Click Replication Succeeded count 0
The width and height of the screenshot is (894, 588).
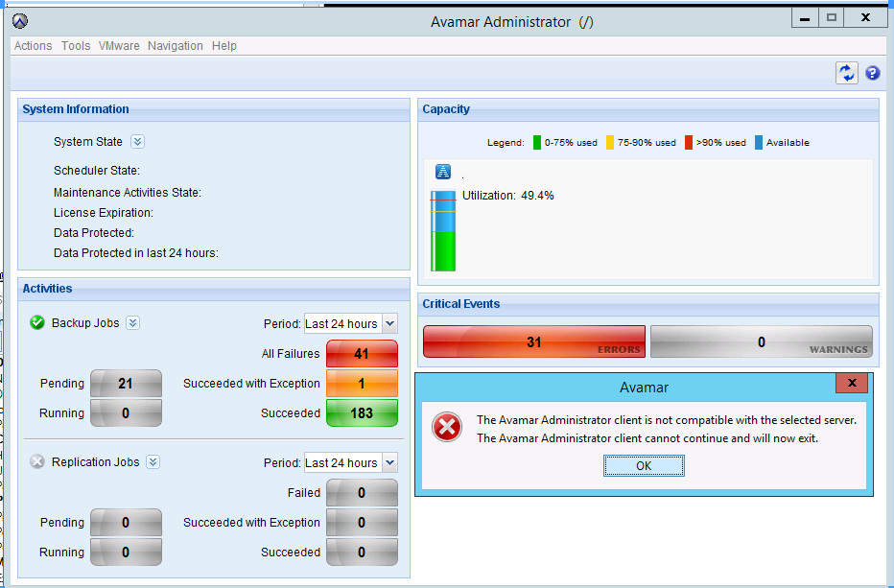(x=362, y=553)
